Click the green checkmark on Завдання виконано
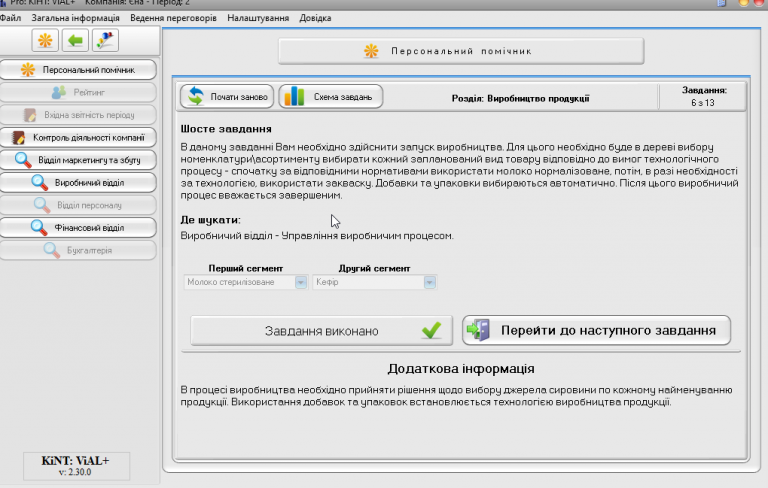The width and height of the screenshot is (768, 488). [432, 330]
